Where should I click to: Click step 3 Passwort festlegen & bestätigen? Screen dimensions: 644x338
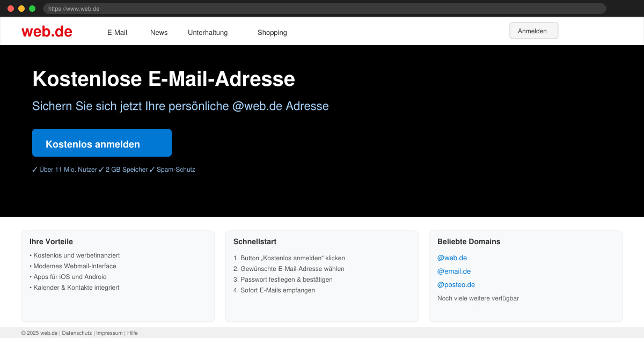[283, 280]
